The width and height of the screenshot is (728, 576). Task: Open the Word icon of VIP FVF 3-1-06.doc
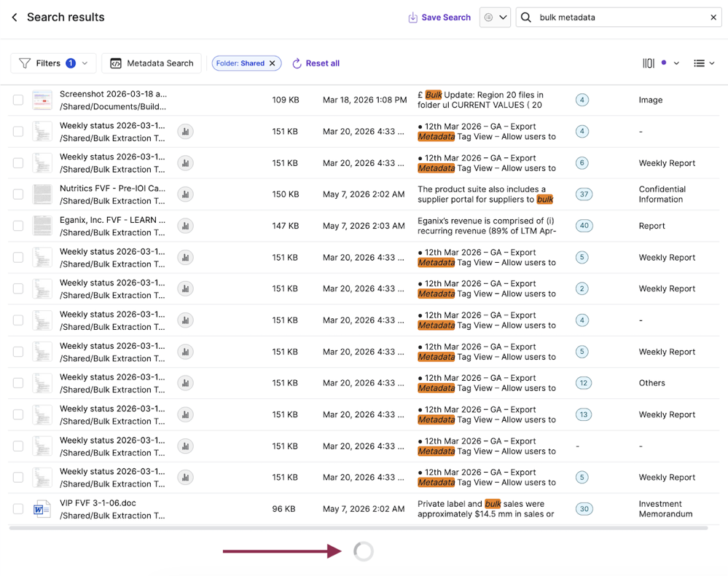pos(42,509)
